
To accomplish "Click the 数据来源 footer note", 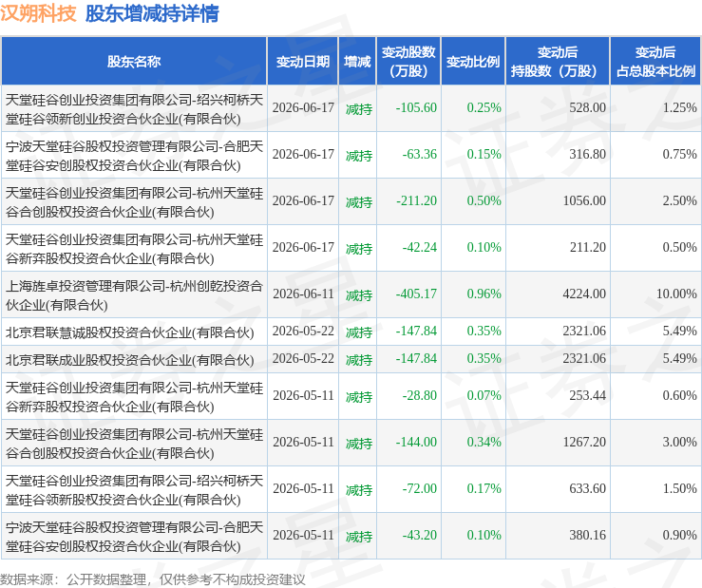I will pyautogui.click(x=152, y=579).
